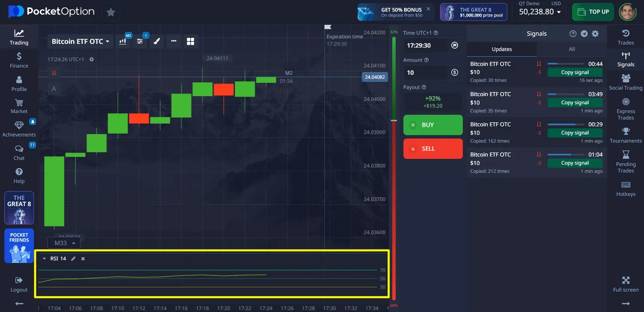Image resolution: width=644 pixels, height=312 pixels.
Task: Click the trade amount input field
Action: (x=426, y=72)
